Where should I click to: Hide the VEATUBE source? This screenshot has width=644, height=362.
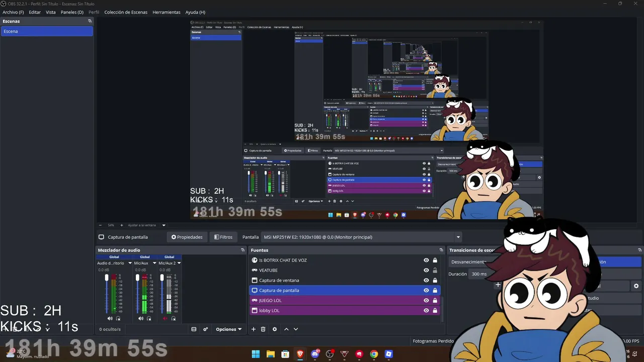[426, 270]
